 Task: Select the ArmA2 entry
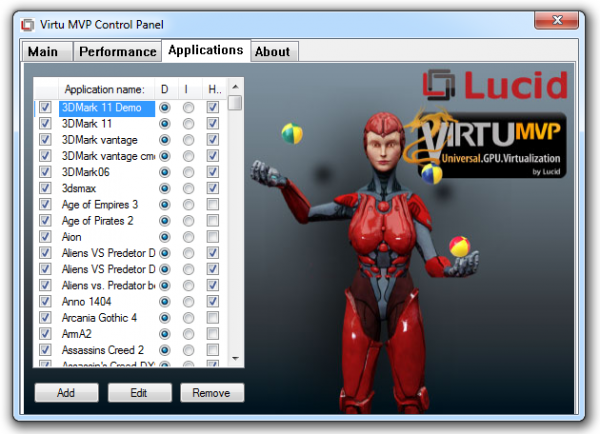pyautogui.click(x=77, y=334)
